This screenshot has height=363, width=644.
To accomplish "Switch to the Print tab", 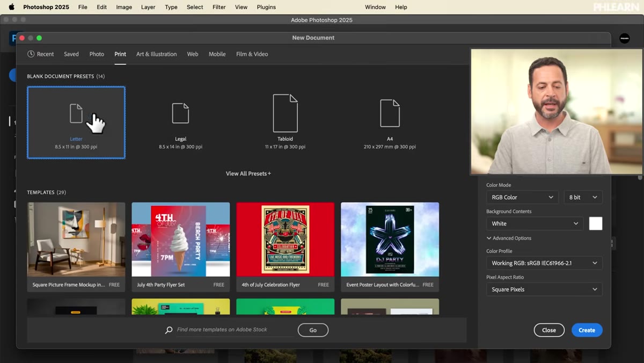I will click(120, 54).
